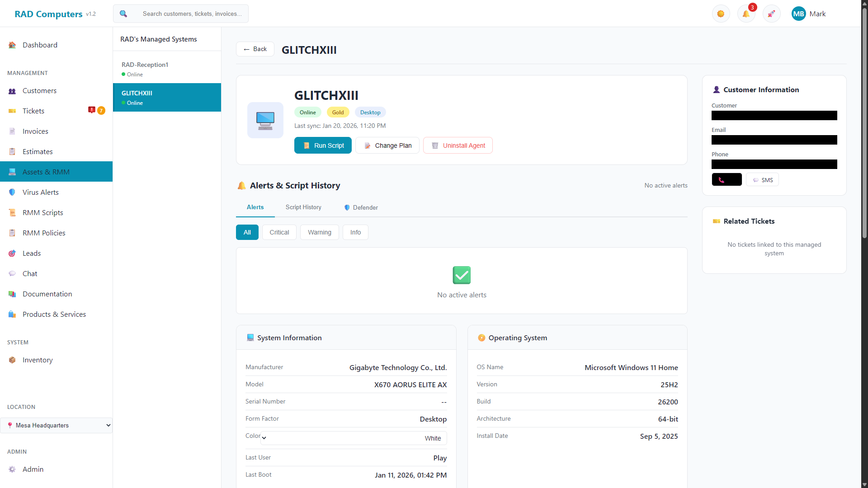Filter alerts by Info
The width and height of the screenshot is (868, 488).
tap(355, 232)
